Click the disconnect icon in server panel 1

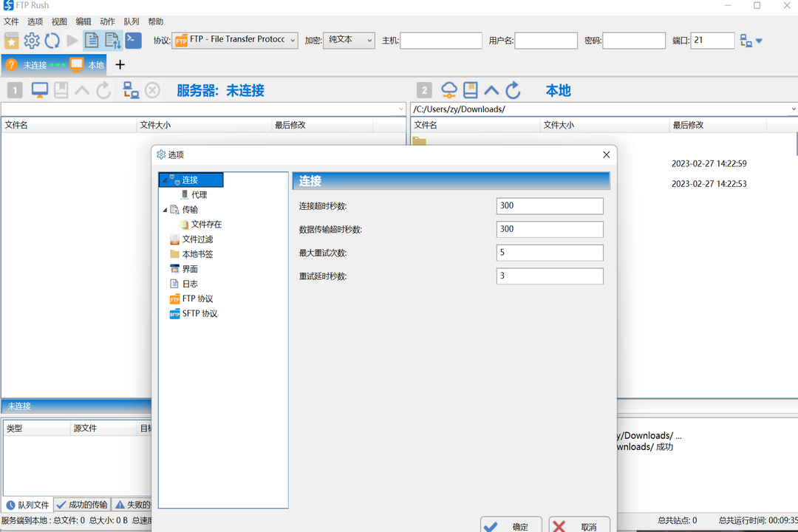coord(152,89)
